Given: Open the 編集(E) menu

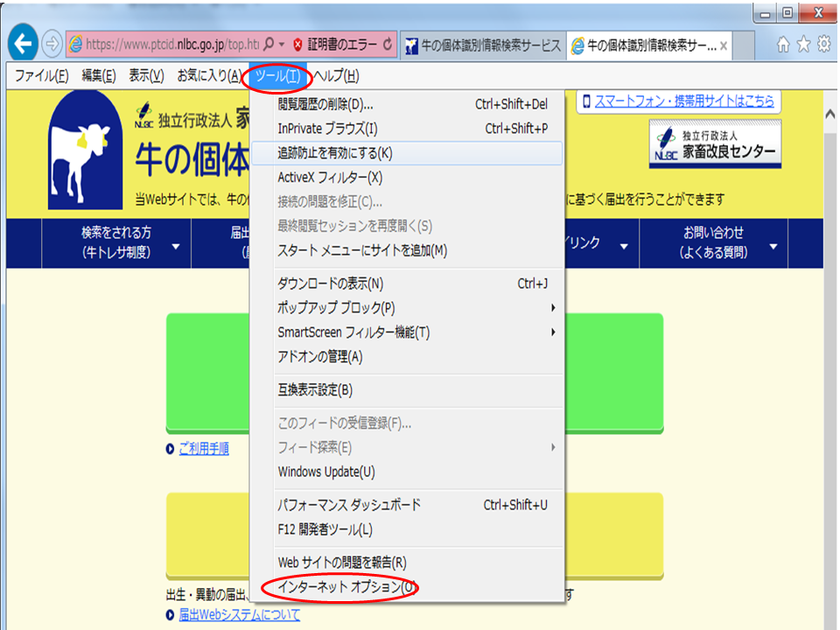Looking at the screenshot, I should [99, 76].
